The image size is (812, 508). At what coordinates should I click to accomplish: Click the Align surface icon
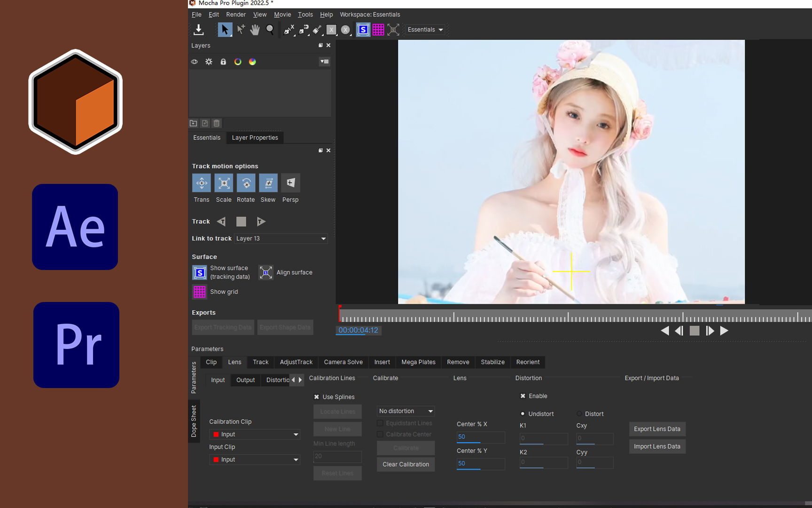265,272
